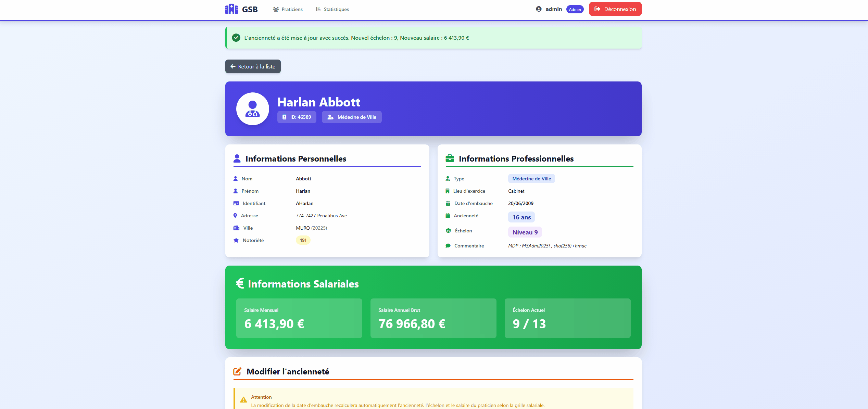This screenshot has width=868, height=409.
Task: Click the briefcase icon on Informations Professionnelles
Action: (x=450, y=158)
